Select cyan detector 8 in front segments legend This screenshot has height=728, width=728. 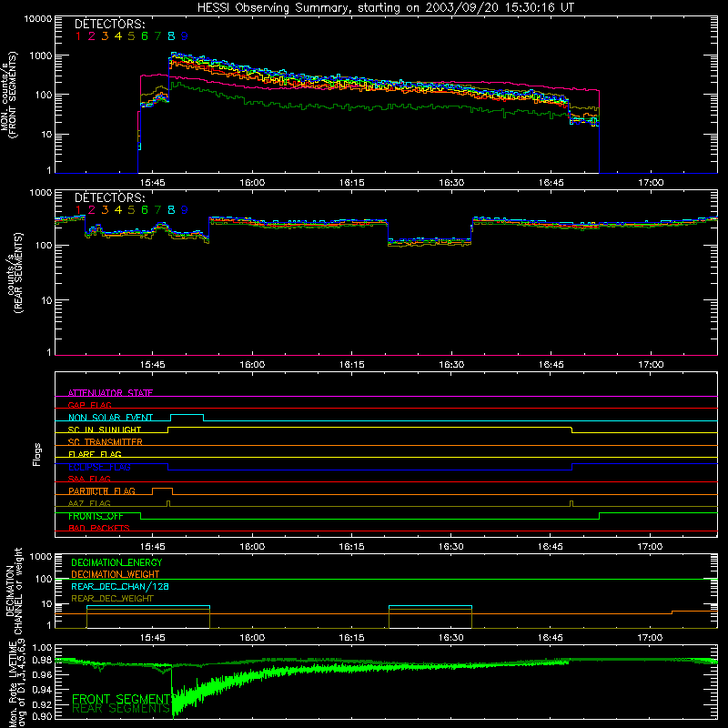[x=171, y=36]
